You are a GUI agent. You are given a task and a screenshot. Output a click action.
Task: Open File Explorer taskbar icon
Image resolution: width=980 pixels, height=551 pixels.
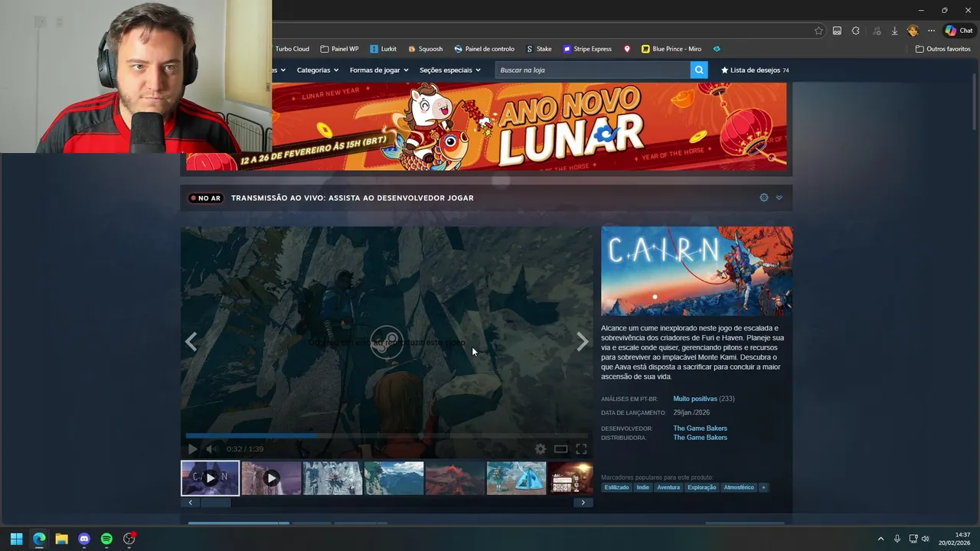61,539
